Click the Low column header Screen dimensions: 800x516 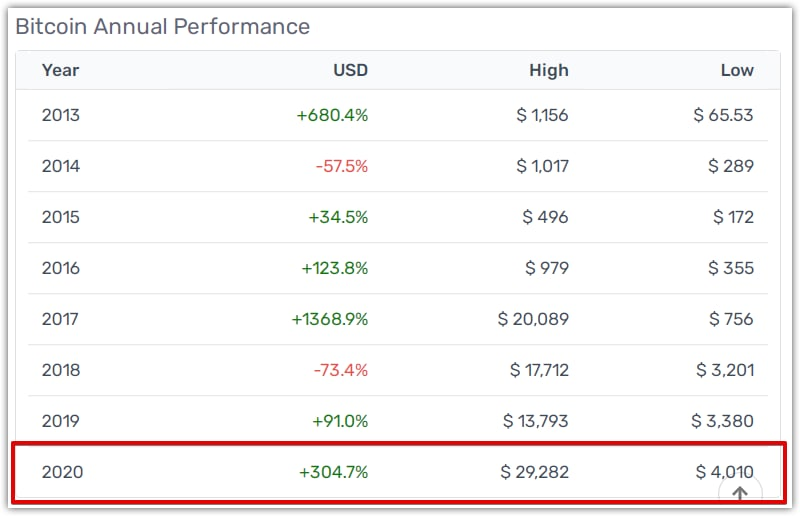[737, 70]
